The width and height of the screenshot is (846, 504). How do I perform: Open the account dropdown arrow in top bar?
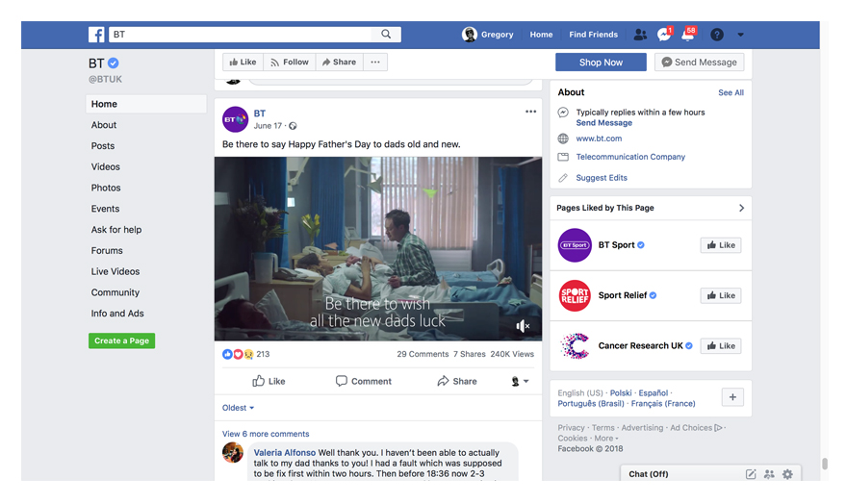pos(740,35)
